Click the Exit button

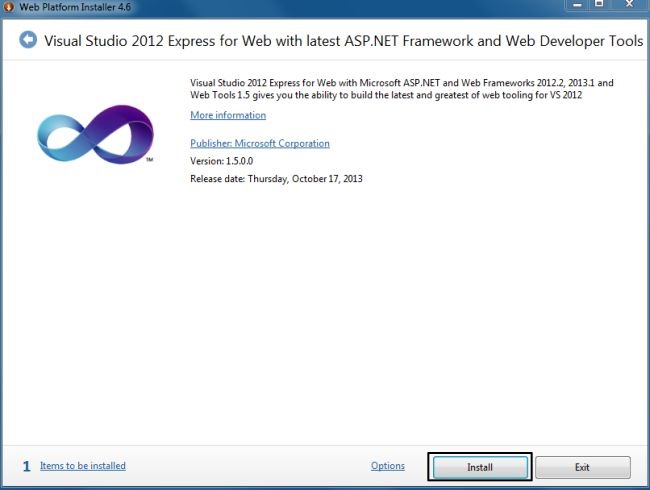[x=582, y=467]
